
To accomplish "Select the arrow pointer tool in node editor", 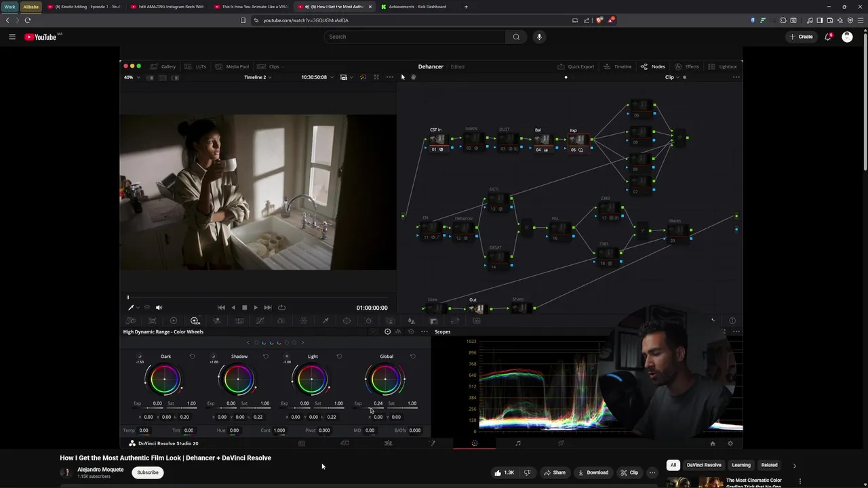I will coord(403,77).
